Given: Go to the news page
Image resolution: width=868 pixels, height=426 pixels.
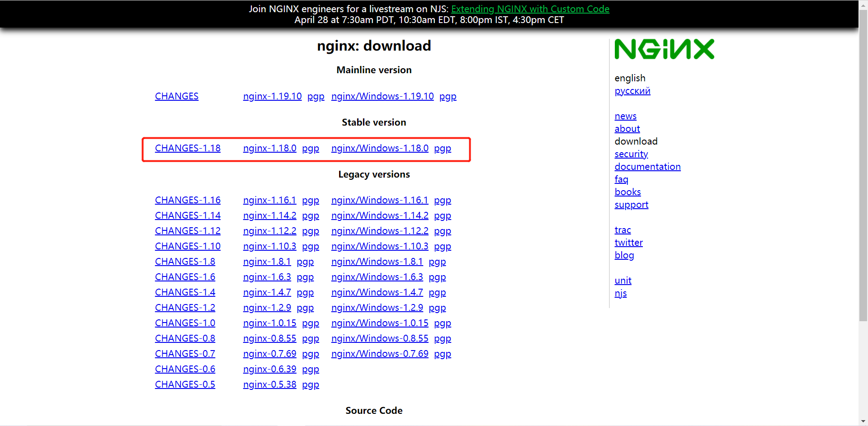Looking at the screenshot, I should [x=626, y=116].
